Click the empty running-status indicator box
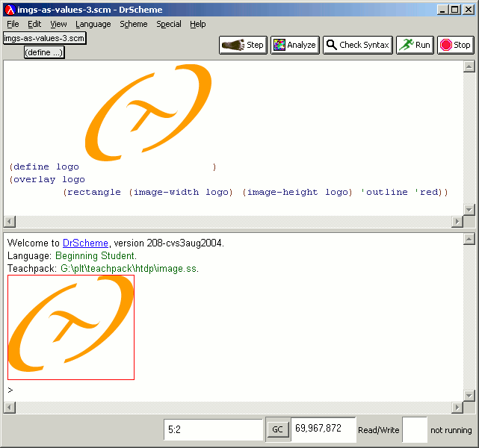Image resolution: width=479 pixels, height=448 pixels. (x=415, y=429)
